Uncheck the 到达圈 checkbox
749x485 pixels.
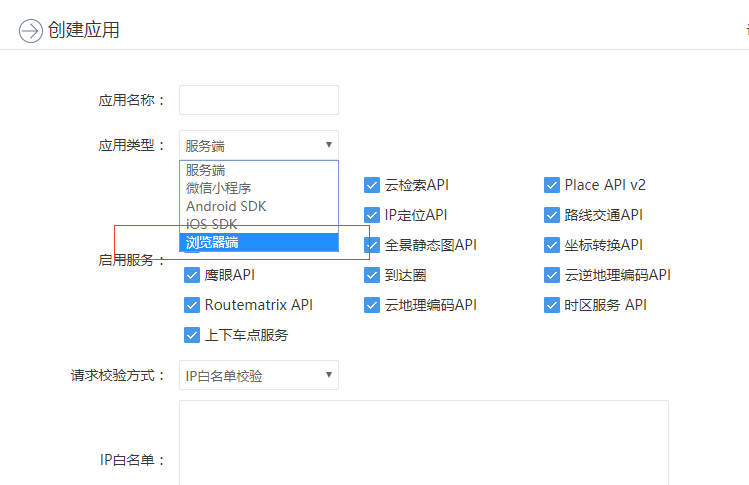pyautogui.click(x=372, y=275)
